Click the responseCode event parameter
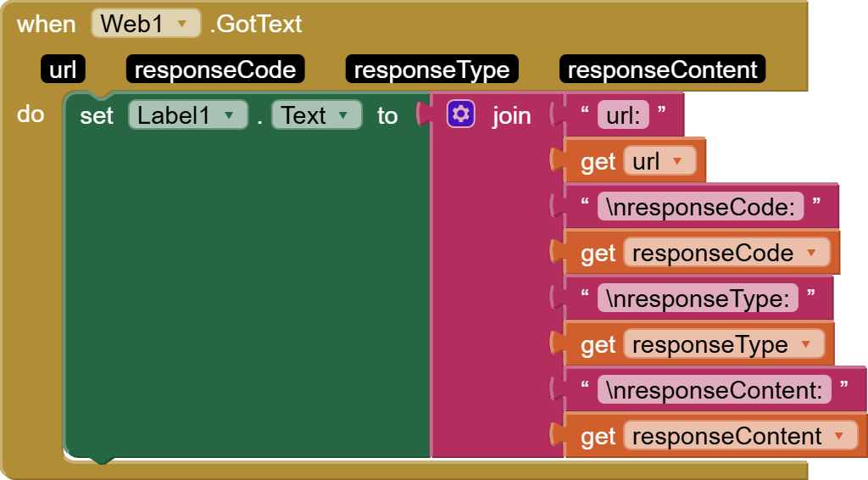 pyautogui.click(x=214, y=70)
